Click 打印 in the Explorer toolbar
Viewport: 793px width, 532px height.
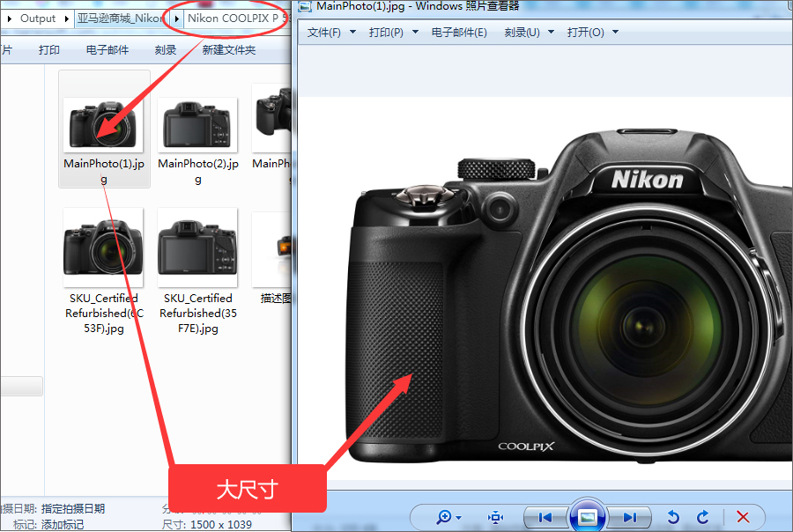pos(49,50)
